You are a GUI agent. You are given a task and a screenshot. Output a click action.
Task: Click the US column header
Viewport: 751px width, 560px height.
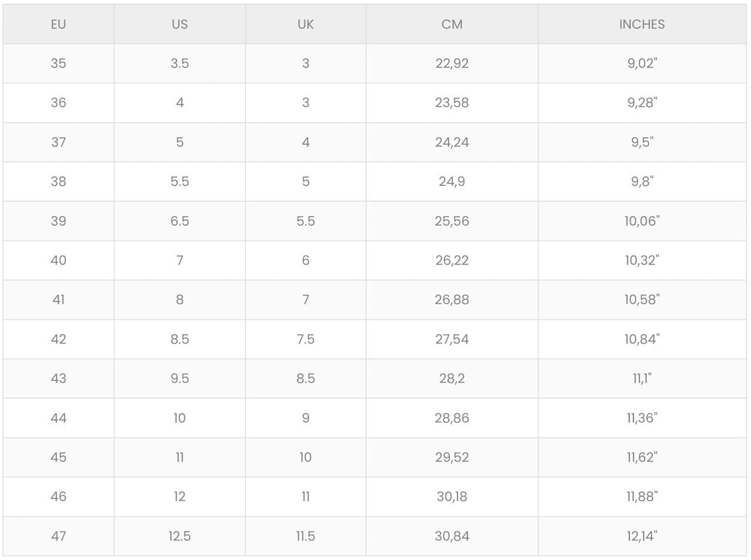180,25
